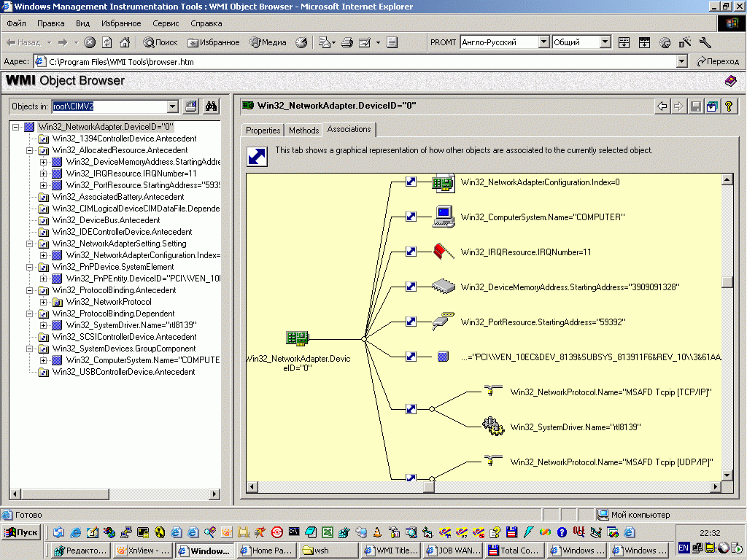Screen dimensions: 747x560
Task: Click the network protocol icon for TCP/IP
Action: click(x=493, y=391)
